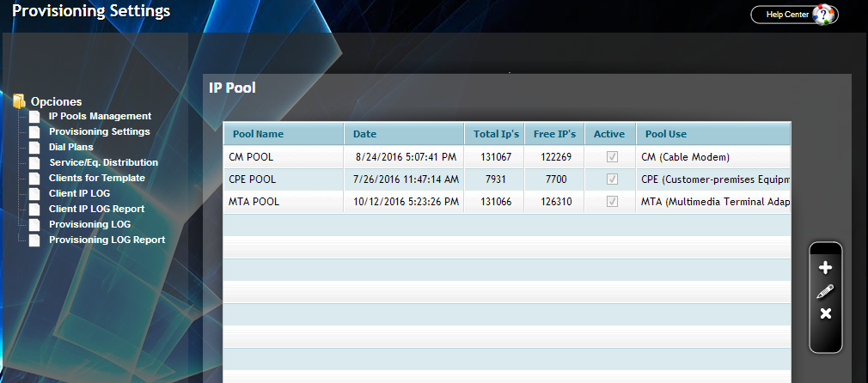868x383 pixels.
Task: Open the Help Center button
Action: coord(787,15)
